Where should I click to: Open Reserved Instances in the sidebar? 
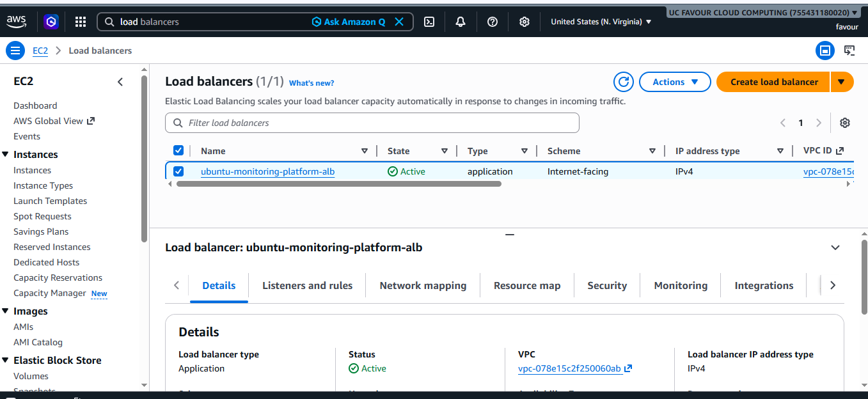click(x=52, y=247)
